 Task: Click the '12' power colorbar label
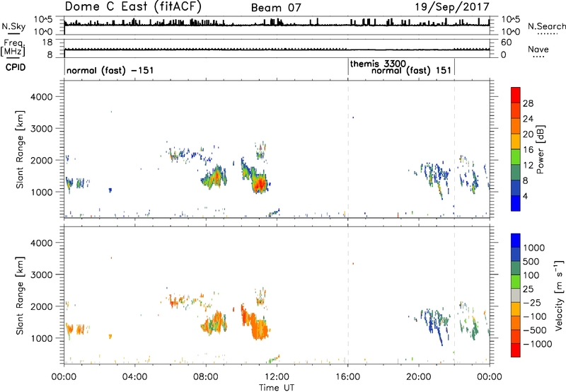pos(528,166)
